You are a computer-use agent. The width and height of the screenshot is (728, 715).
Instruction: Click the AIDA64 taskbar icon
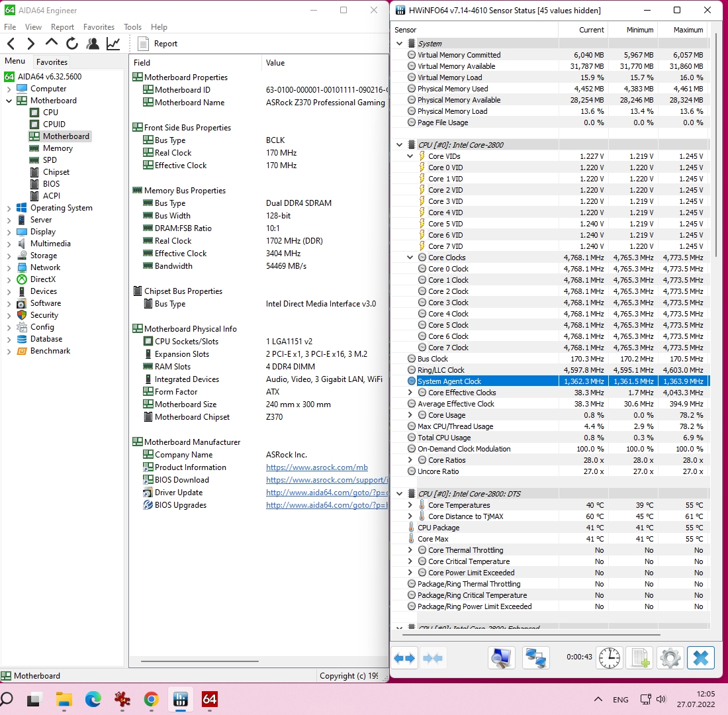tap(209, 699)
